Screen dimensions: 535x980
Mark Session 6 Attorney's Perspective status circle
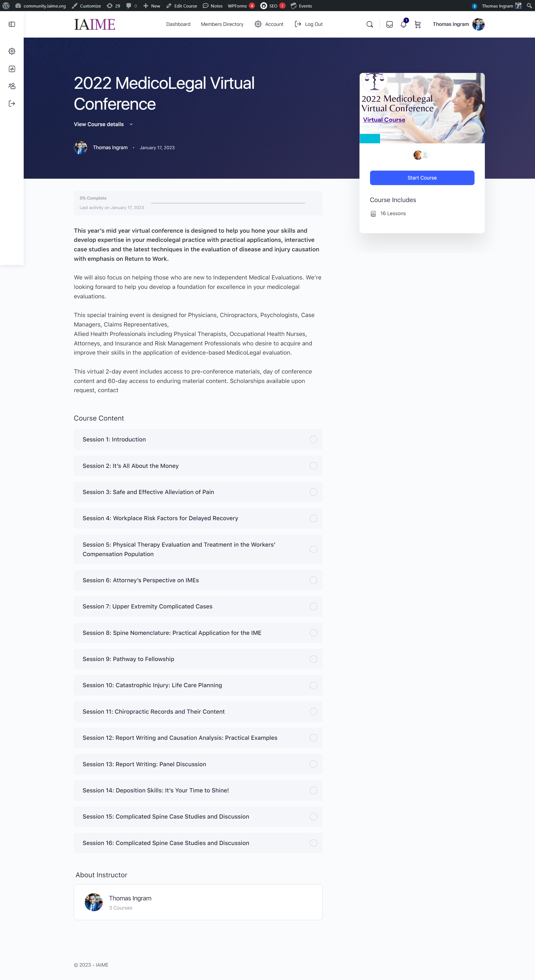[x=313, y=580]
